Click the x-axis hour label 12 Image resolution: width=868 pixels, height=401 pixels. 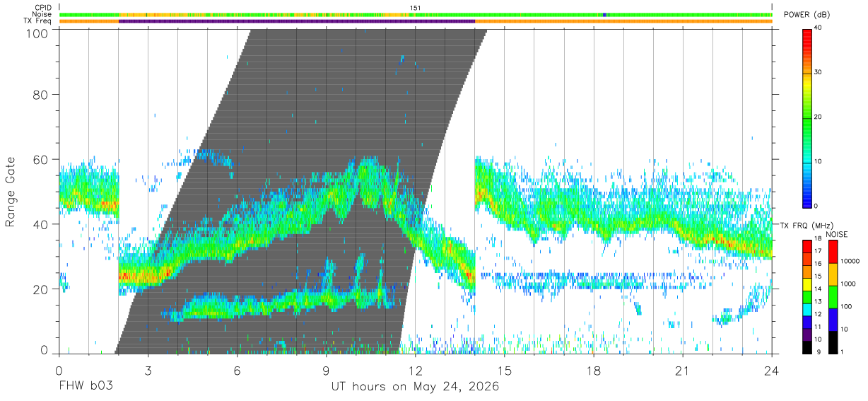click(x=415, y=371)
